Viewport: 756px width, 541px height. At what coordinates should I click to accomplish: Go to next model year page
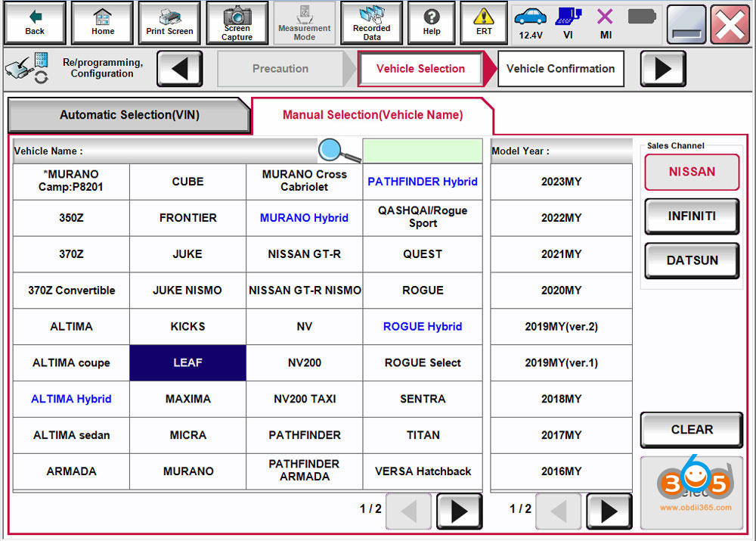pos(609,511)
